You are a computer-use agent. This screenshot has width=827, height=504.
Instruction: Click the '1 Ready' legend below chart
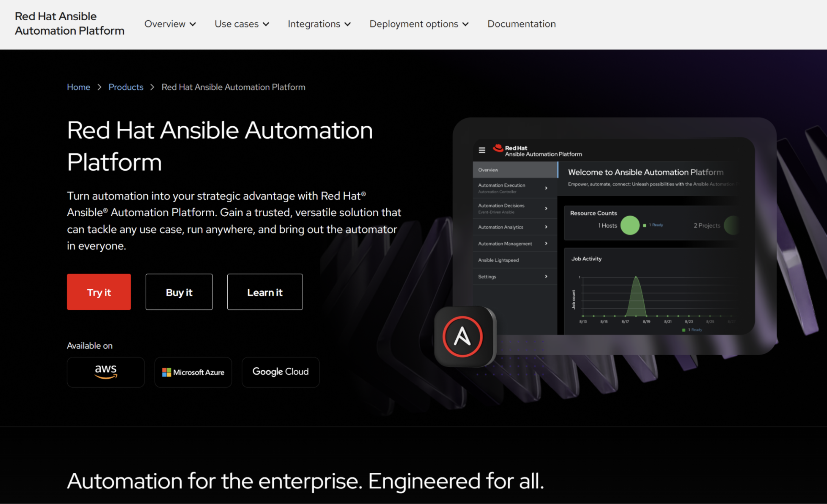692,330
